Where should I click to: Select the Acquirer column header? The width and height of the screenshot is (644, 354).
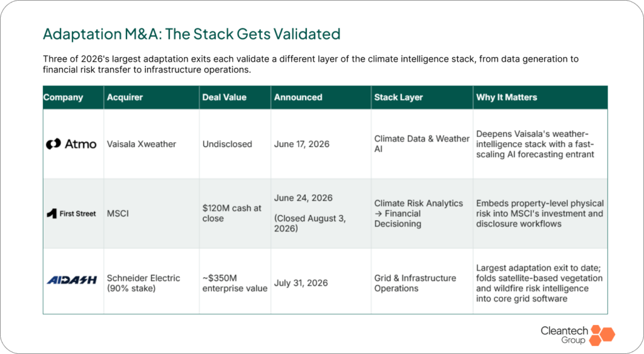pyautogui.click(x=125, y=97)
